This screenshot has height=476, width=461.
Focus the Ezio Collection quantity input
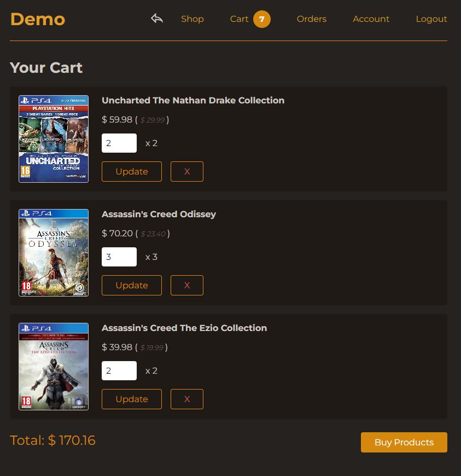point(119,370)
